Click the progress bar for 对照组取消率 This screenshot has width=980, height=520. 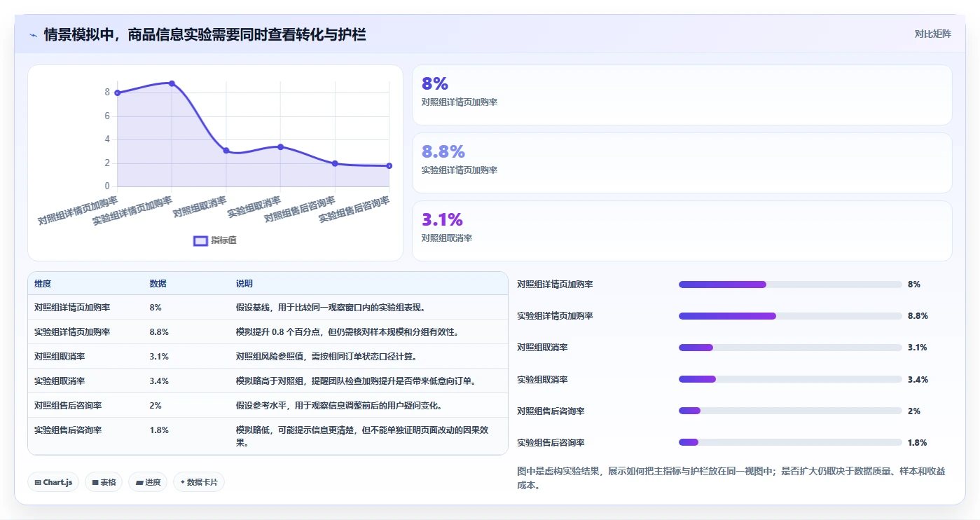pos(790,348)
